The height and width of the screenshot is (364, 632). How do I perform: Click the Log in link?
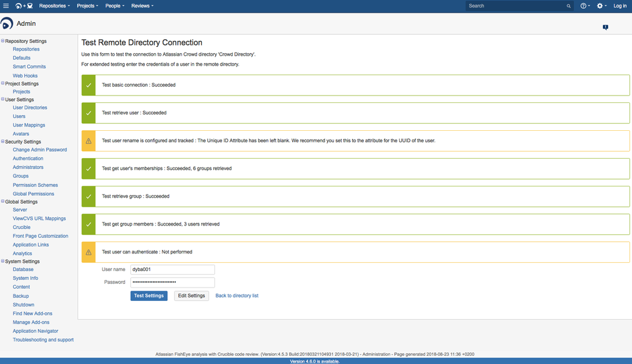[619, 6]
